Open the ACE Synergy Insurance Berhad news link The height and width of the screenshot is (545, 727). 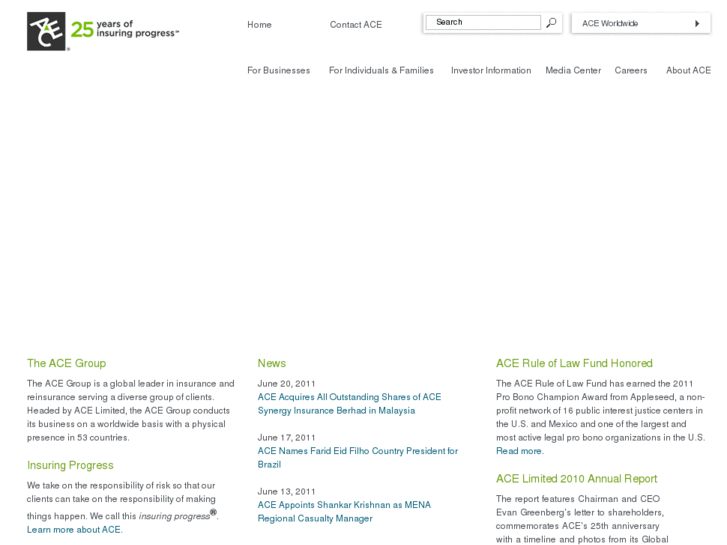tap(349, 404)
